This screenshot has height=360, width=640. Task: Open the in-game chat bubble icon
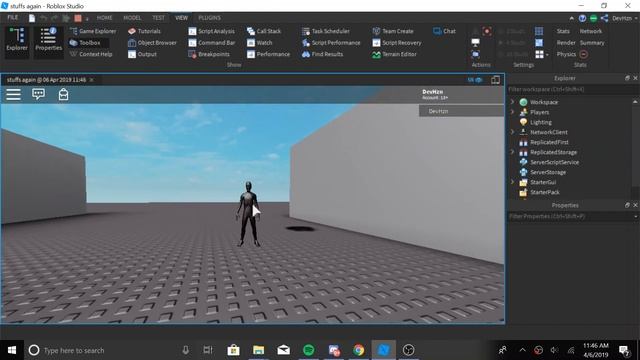pos(38,94)
